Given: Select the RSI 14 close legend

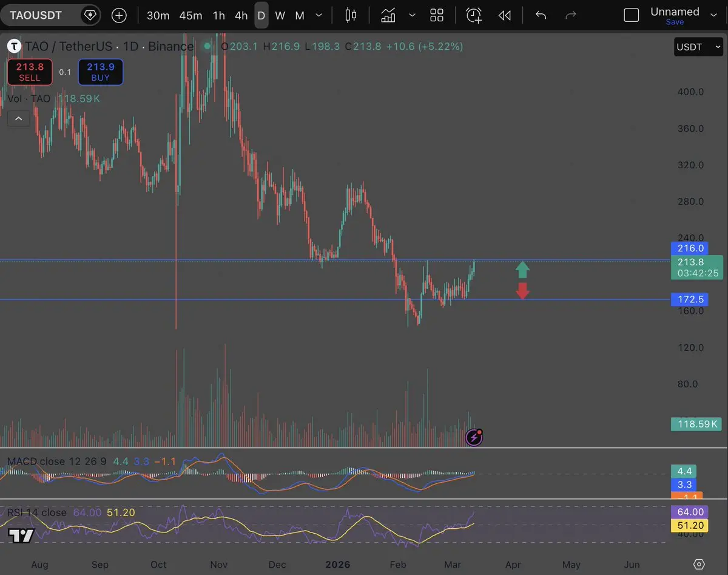Looking at the screenshot, I should [37, 512].
